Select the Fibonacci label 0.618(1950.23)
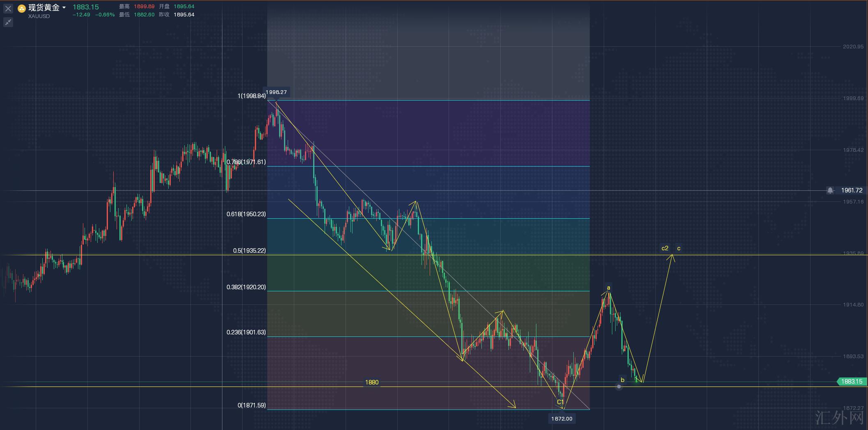Image resolution: width=868 pixels, height=430 pixels. point(246,214)
